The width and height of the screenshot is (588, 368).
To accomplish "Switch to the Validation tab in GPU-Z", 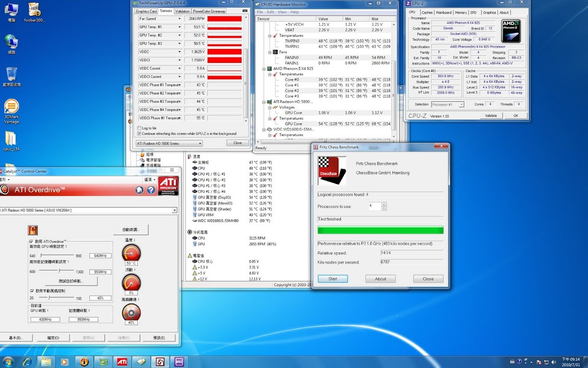I will [x=183, y=11].
